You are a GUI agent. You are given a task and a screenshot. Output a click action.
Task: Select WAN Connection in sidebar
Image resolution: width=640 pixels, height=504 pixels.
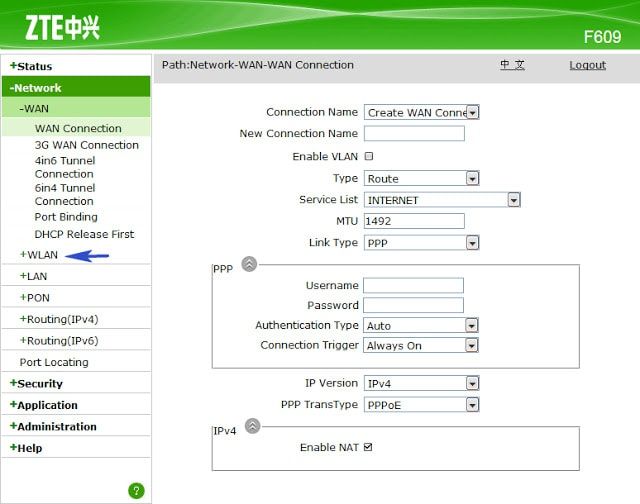[x=78, y=128]
